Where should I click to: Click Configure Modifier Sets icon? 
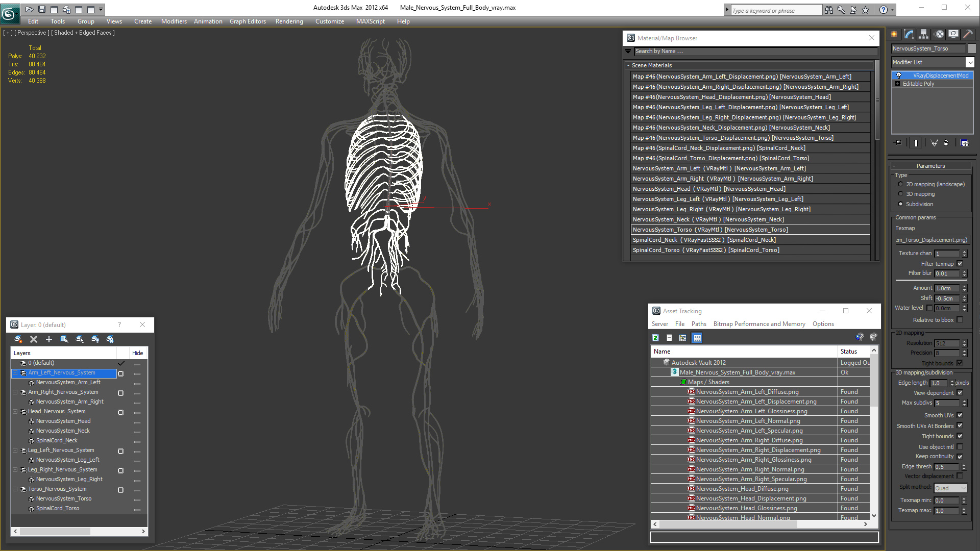(x=965, y=143)
